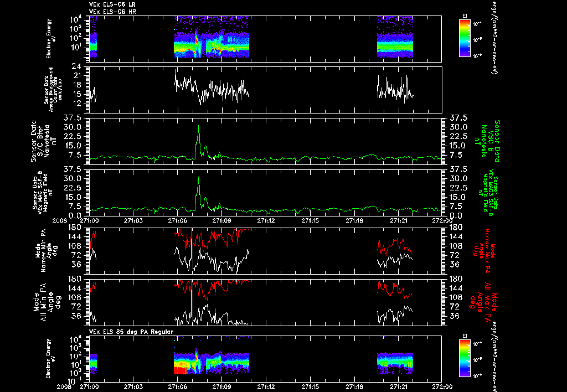The width and height of the screenshot is (567, 392).
Task: Click the '12' tick on count rate axis
Action: pos(76,104)
